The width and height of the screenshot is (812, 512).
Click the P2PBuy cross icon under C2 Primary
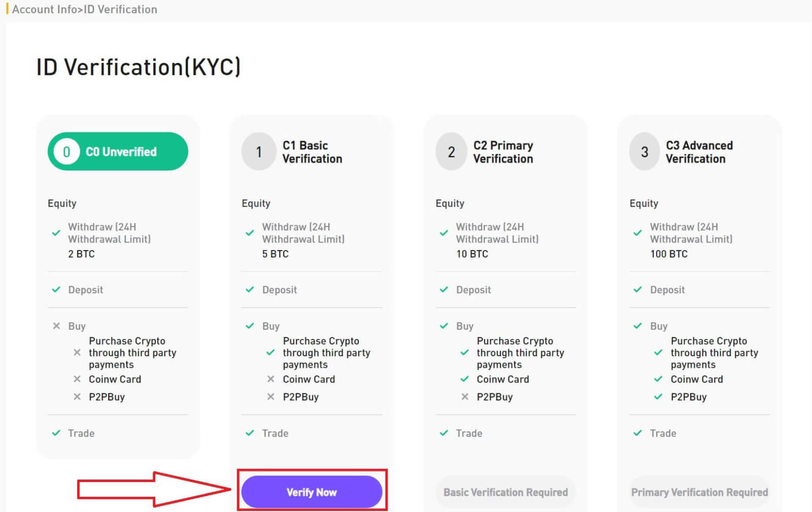465,397
